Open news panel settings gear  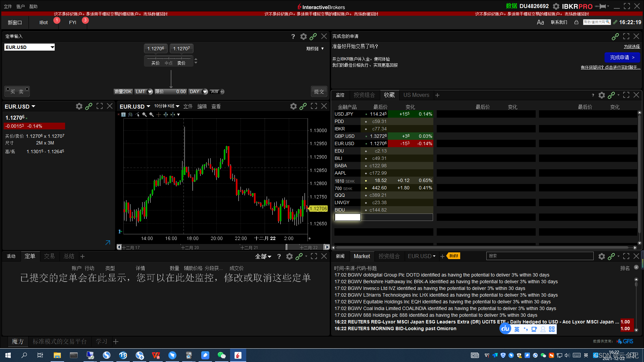point(602,256)
